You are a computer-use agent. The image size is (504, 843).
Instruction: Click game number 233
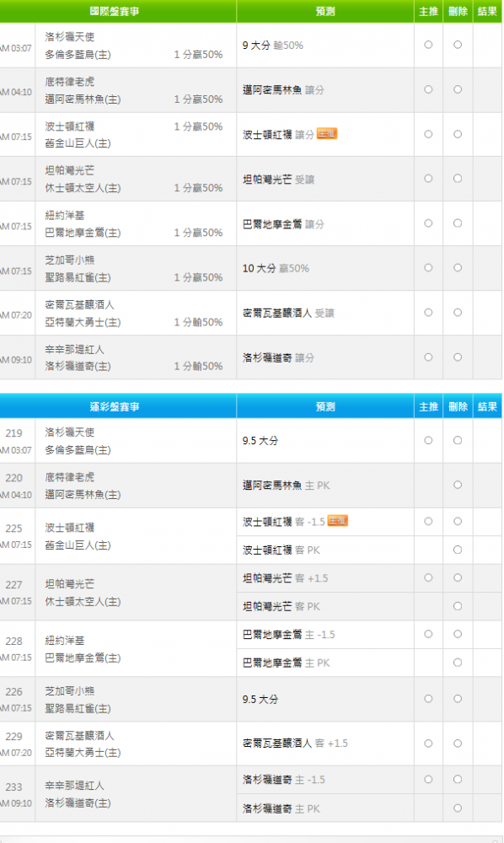[x=14, y=787]
